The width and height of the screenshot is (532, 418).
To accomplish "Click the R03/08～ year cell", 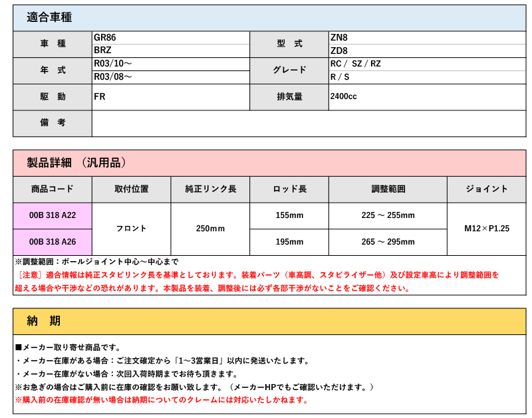I will (x=171, y=77).
